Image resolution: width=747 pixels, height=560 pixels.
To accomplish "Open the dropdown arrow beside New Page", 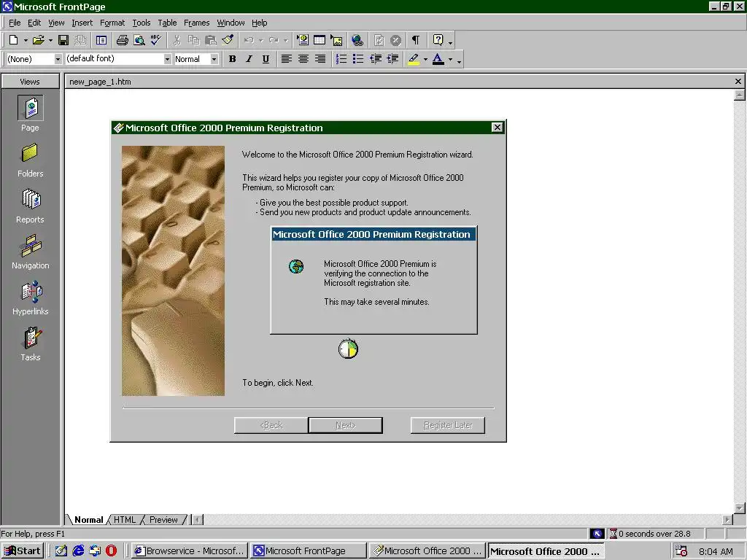I will pyautogui.click(x=26, y=41).
